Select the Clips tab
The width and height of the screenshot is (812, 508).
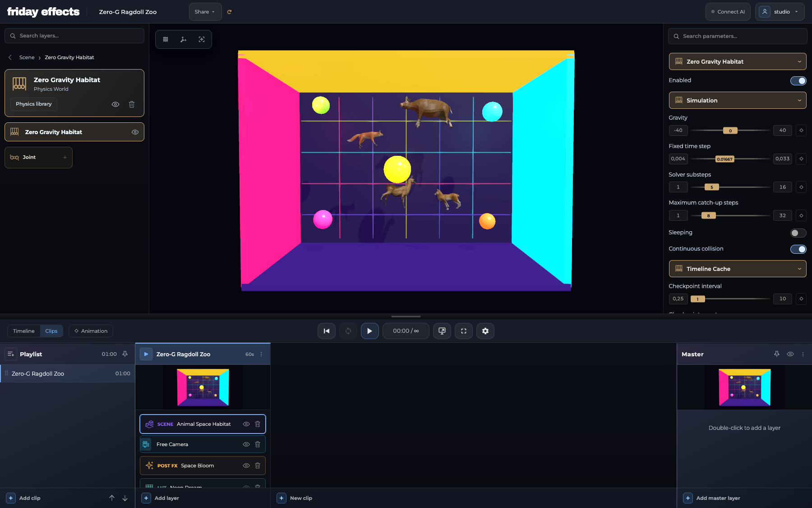pyautogui.click(x=51, y=331)
